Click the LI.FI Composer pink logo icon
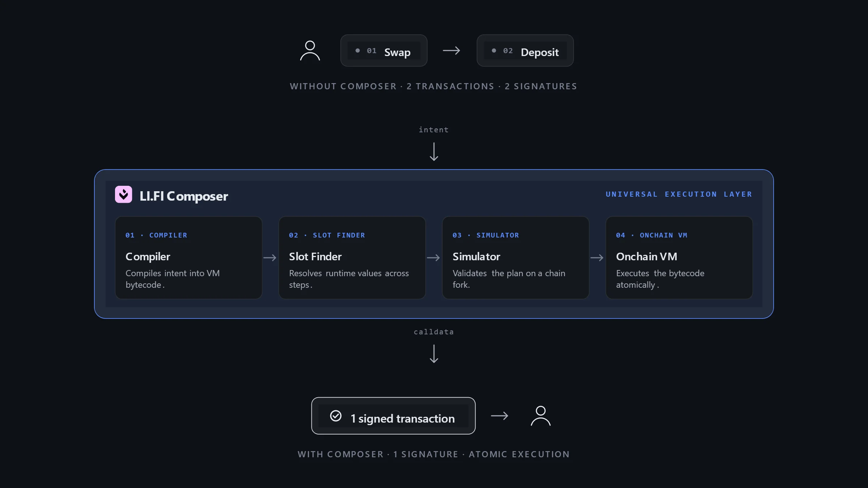 [124, 194]
